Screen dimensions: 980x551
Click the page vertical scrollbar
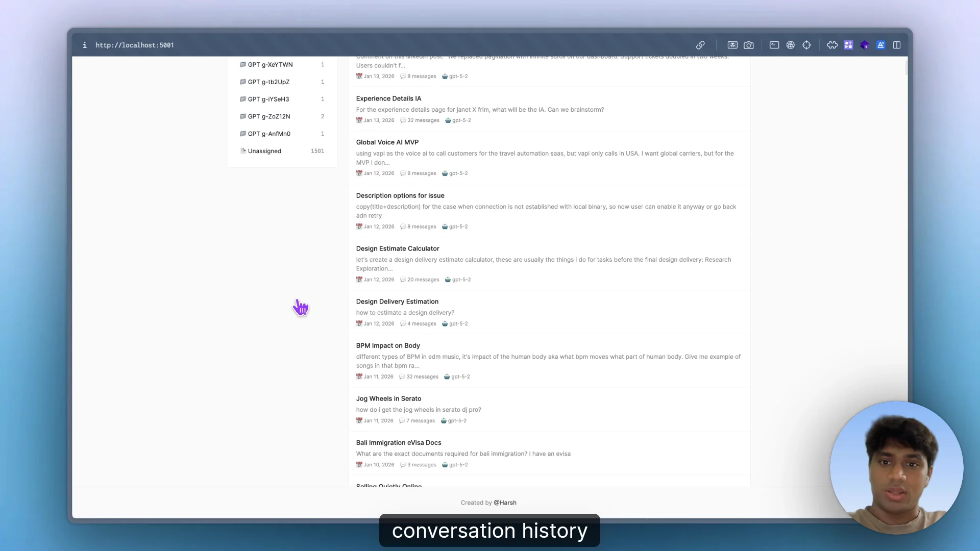906,67
